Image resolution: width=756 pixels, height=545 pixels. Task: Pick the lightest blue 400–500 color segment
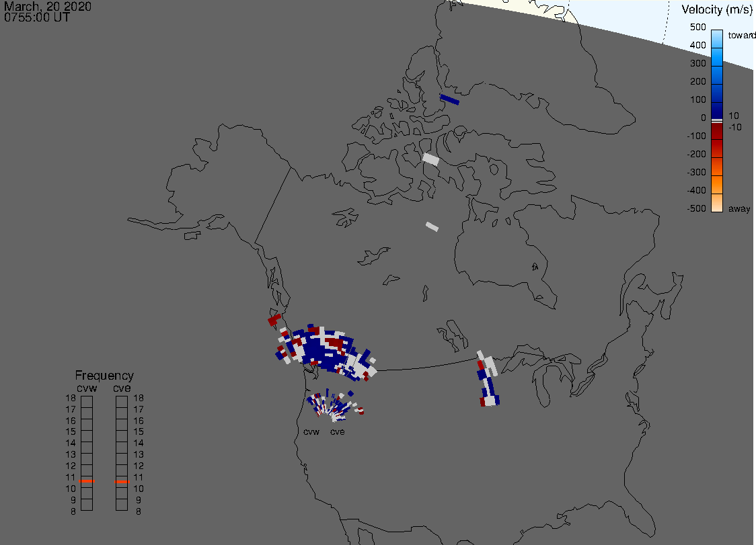pos(717,39)
